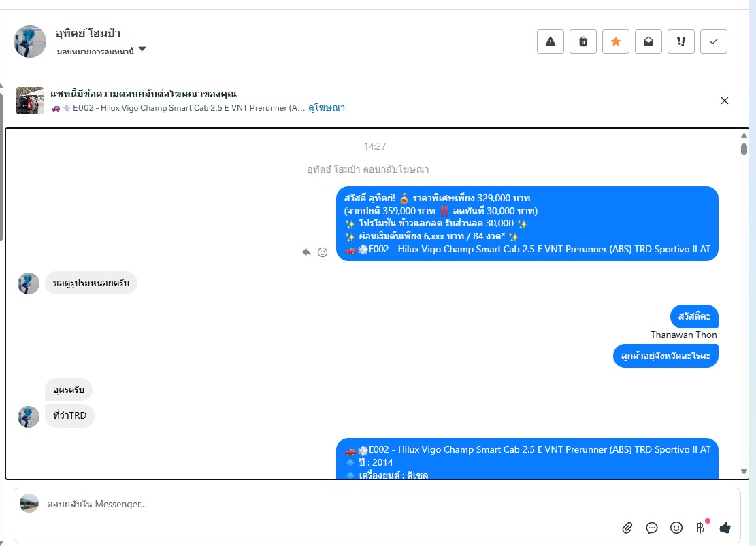This screenshot has width=756, height=546.
Task: Mark conversation done with checkmark button
Action: pyautogui.click(x=714, y=41)
